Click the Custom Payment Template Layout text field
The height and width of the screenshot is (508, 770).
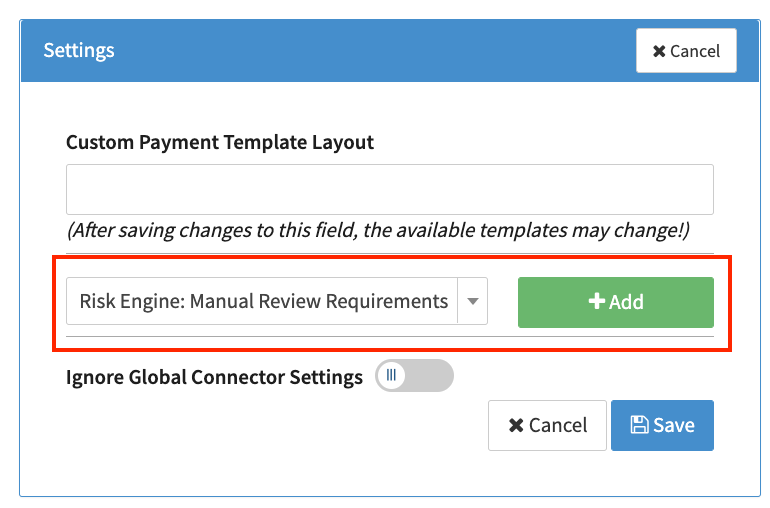point(389,190)
